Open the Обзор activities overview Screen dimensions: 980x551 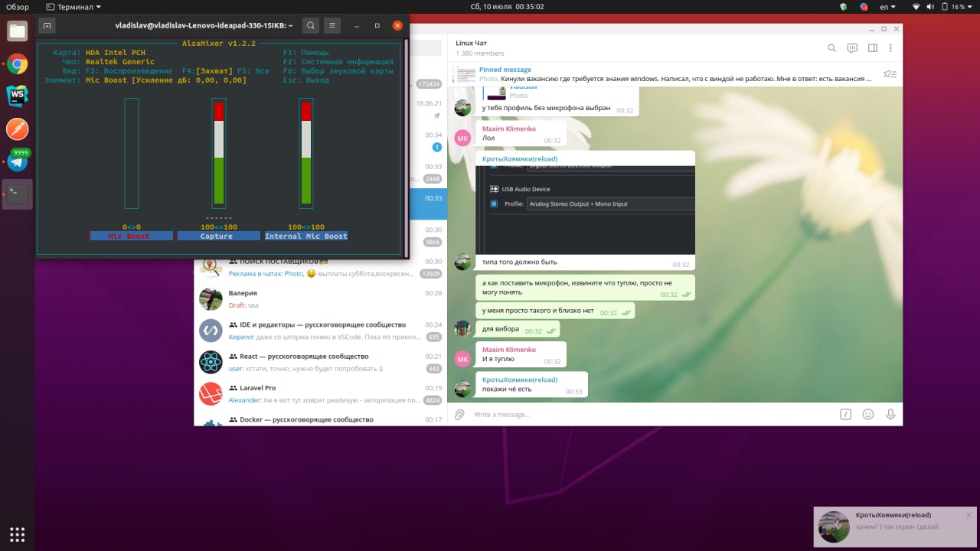(x=17, y=6)
